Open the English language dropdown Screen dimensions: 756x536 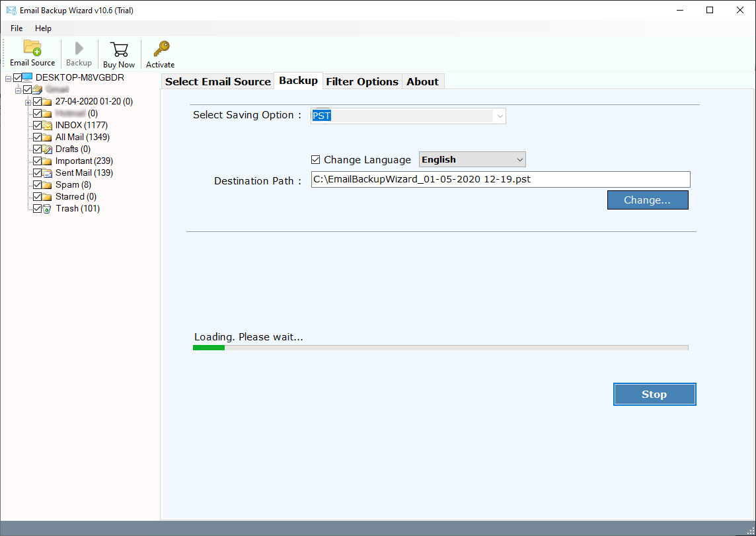tap(472, 159)
